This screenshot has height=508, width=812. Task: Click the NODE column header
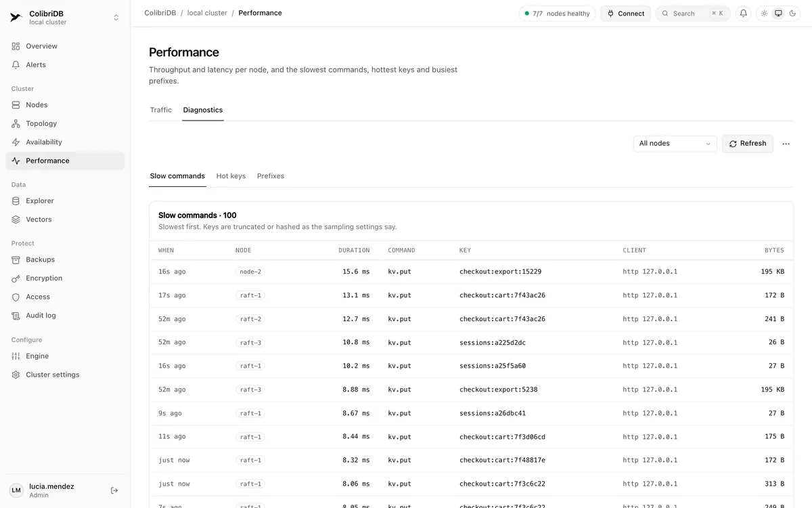244,251
